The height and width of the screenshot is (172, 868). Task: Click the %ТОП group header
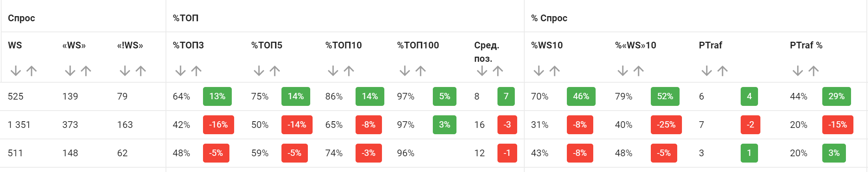click(186, 18)
